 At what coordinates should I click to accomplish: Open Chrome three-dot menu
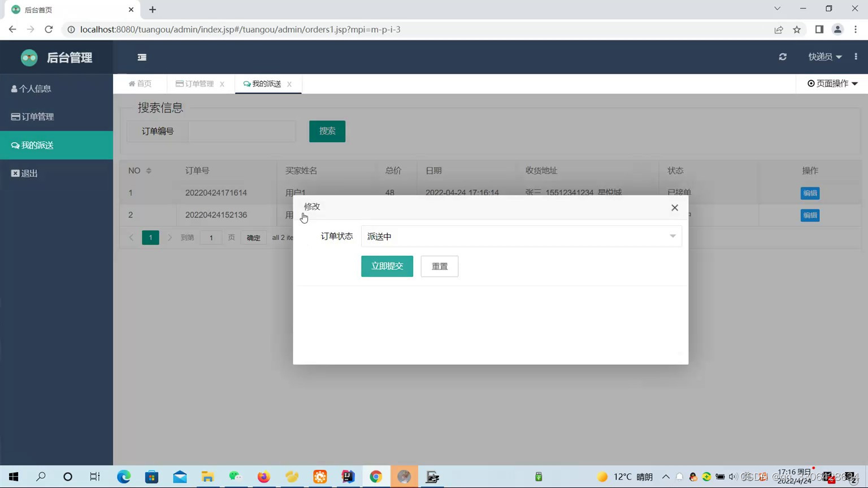click(x=856, y=29)
